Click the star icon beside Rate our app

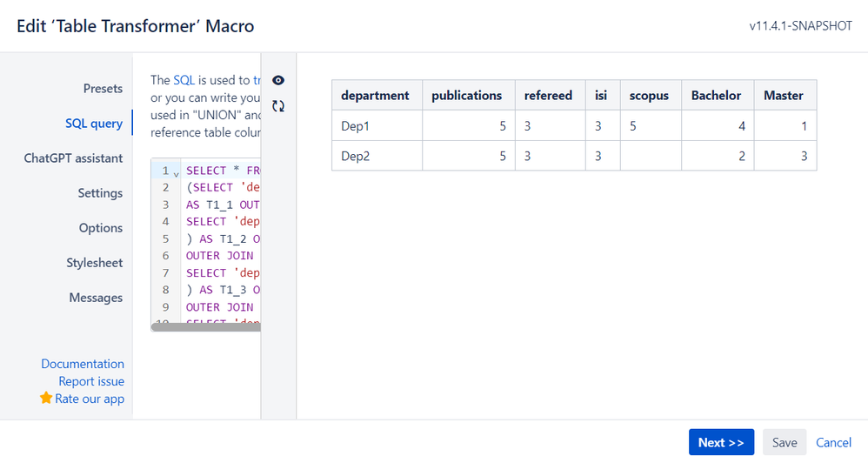point(46,398)
